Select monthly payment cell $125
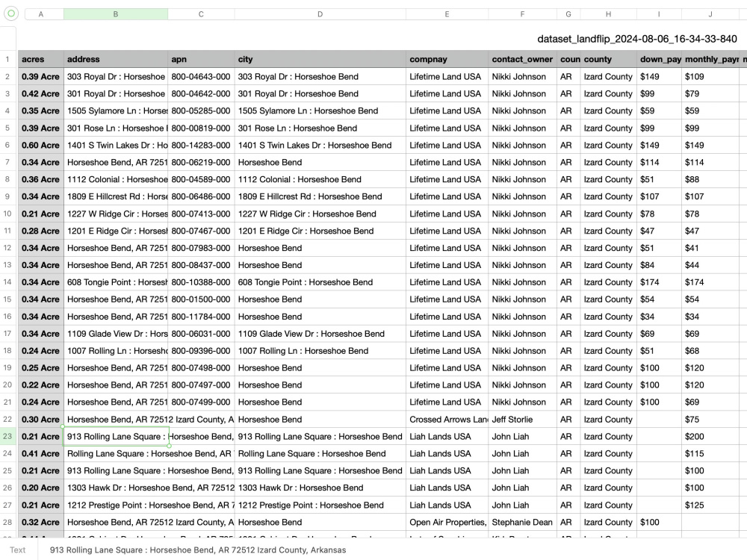This screenshot has width=747, height=560. click(710, 505)
